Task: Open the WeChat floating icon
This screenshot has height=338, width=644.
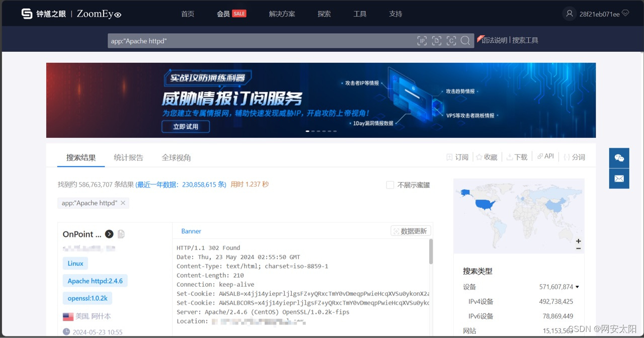Action: coord(619,158)
